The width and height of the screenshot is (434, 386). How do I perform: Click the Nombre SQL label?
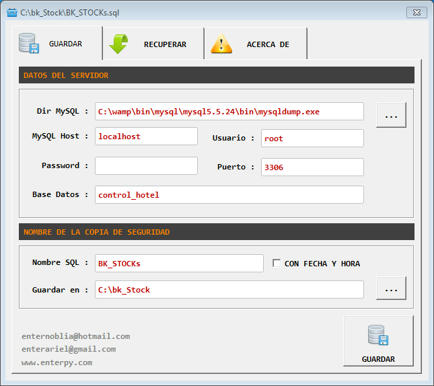(x=60, y=263)
